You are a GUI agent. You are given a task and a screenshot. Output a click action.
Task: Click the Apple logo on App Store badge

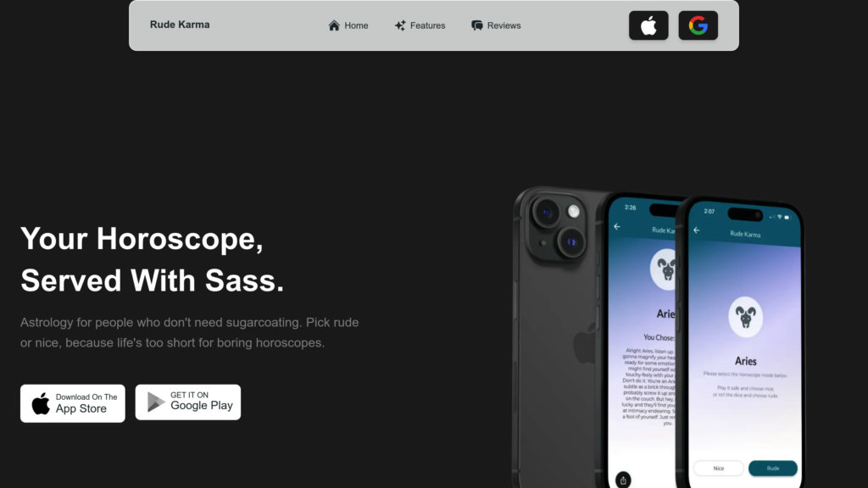click(41, 403)
